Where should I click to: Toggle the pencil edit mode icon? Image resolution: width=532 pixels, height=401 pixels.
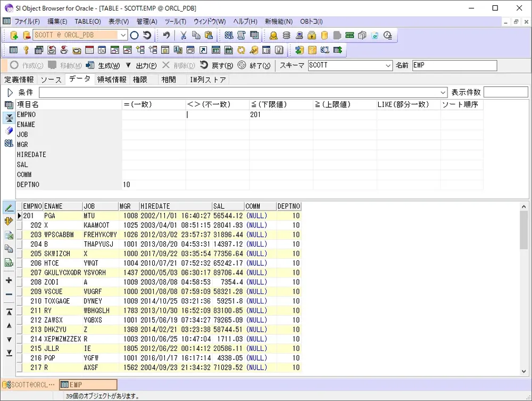point(9,208)
